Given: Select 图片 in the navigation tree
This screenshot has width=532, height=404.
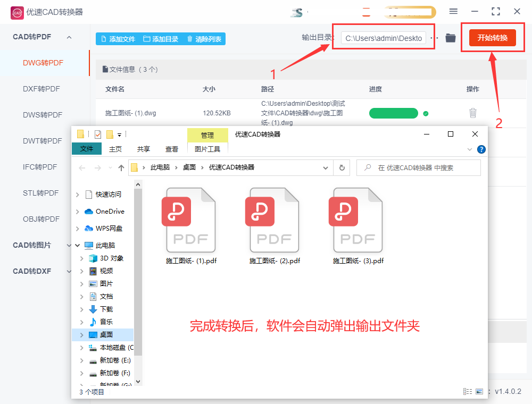Looking at the screenshot, I should (x=101, y=284).
